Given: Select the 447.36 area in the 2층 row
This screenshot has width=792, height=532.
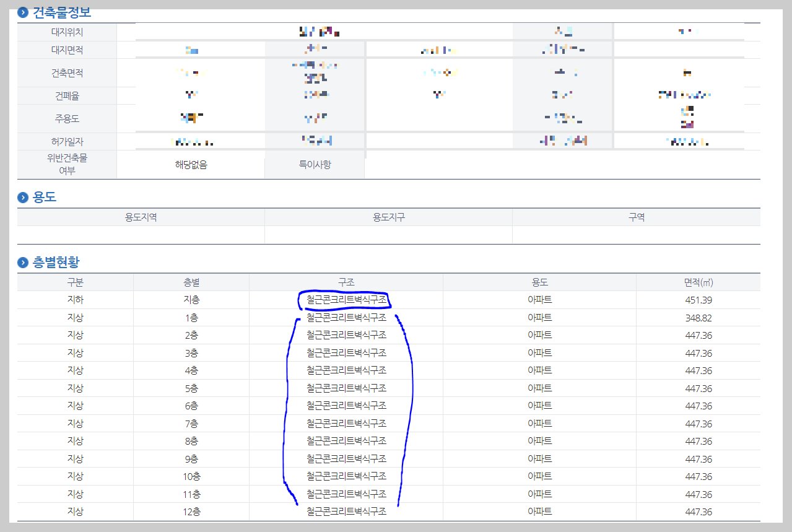Looking at the screenshot, I should pyautogui.click(x=698, y=335).
